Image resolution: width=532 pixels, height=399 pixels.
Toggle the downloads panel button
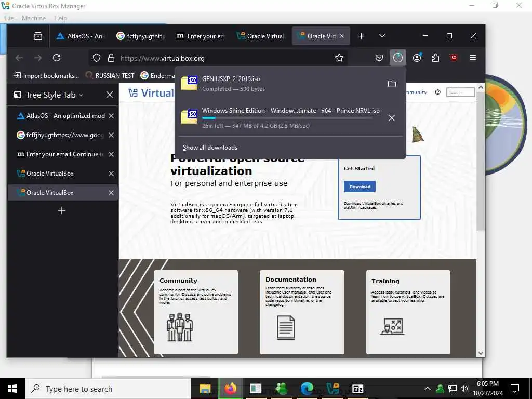click(397, 58)
